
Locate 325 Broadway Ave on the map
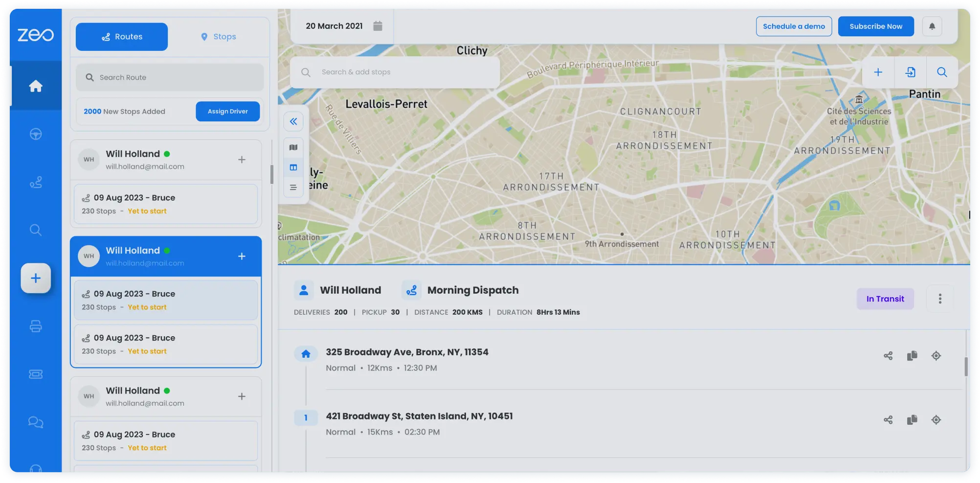(x=936, y=356)
